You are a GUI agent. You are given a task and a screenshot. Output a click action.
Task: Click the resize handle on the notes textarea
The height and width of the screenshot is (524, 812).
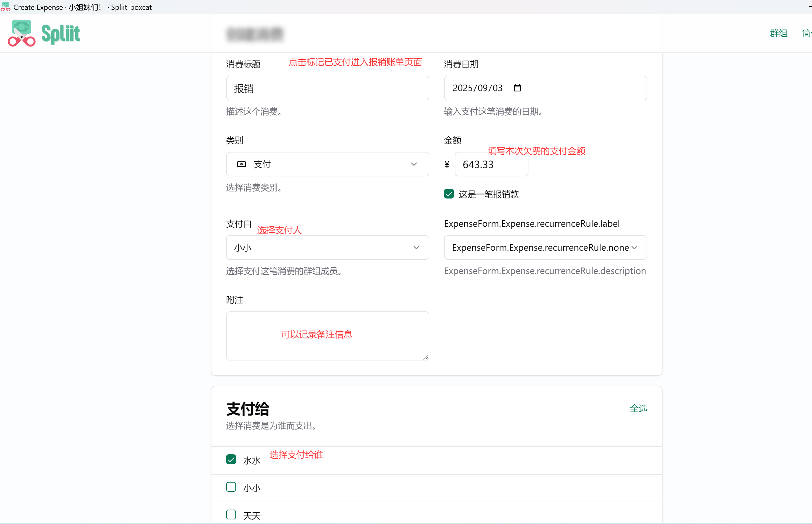click(425, 356)
